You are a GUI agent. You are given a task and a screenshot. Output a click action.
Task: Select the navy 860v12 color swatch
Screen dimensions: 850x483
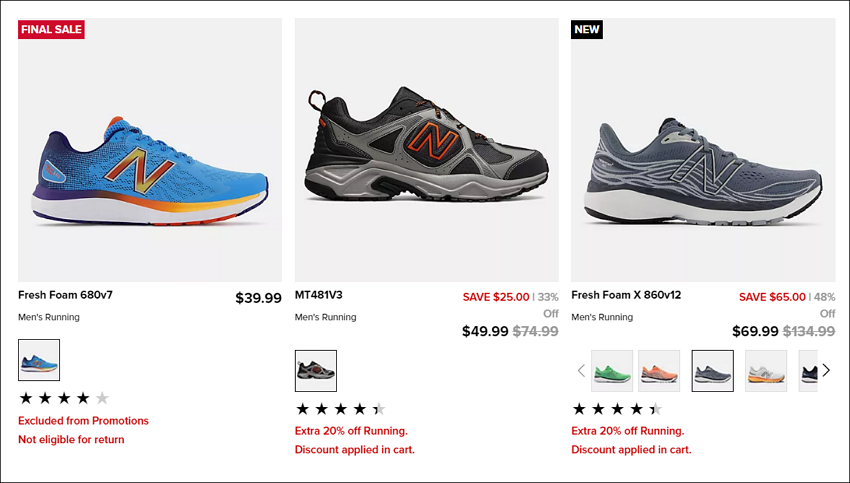[x=808, y=371]
